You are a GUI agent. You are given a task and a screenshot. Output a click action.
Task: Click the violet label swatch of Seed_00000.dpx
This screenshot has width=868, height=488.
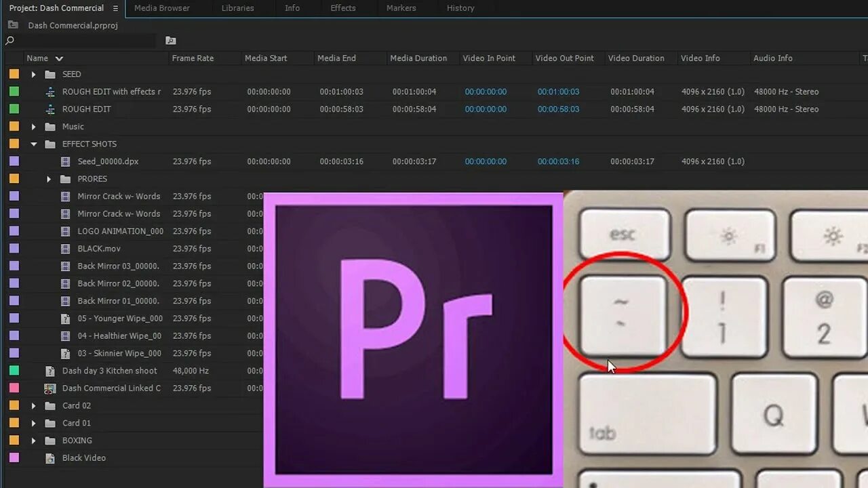pos(14,161)
